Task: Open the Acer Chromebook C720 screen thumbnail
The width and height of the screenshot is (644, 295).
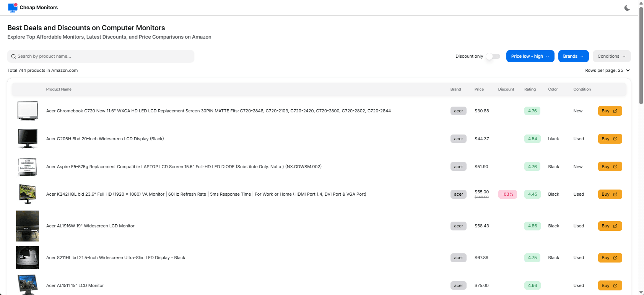Action: pos(28,111)
